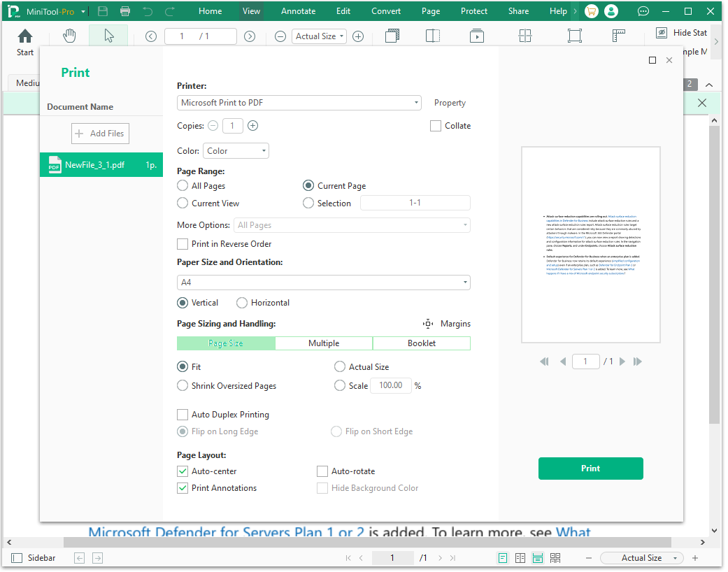Open the crop page tool

pos(574,36)
